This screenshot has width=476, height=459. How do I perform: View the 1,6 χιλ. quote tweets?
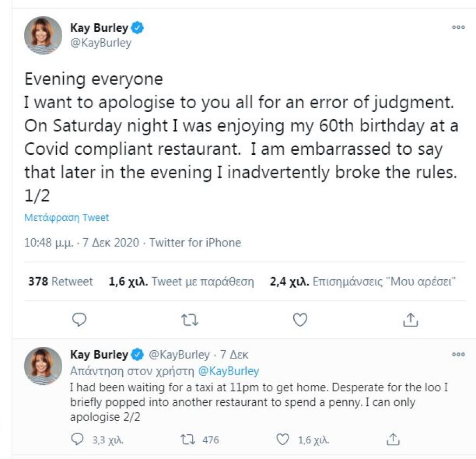181,281
